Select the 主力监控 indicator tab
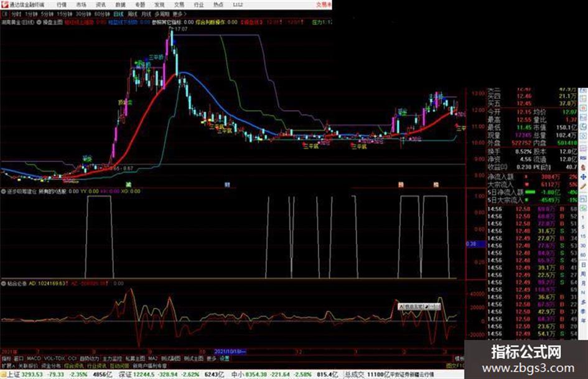This screenshot has width=588, height=379. tap(113, 358)
